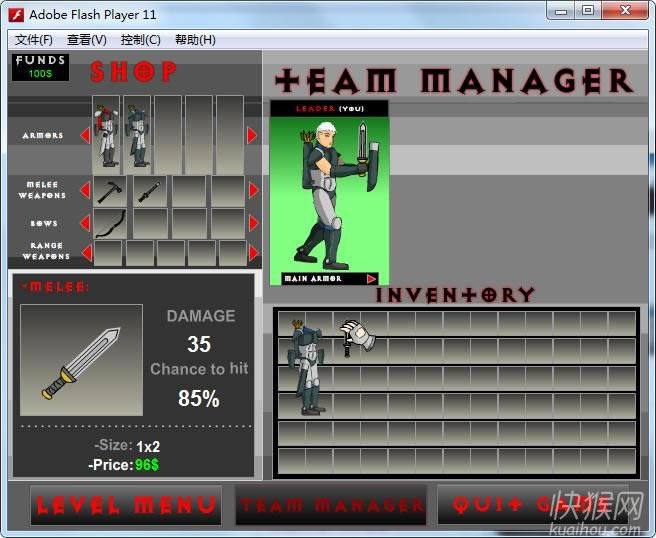
Task: Open the 文件(F) menu
Action: pyautogui.click(x=34, y=40)
